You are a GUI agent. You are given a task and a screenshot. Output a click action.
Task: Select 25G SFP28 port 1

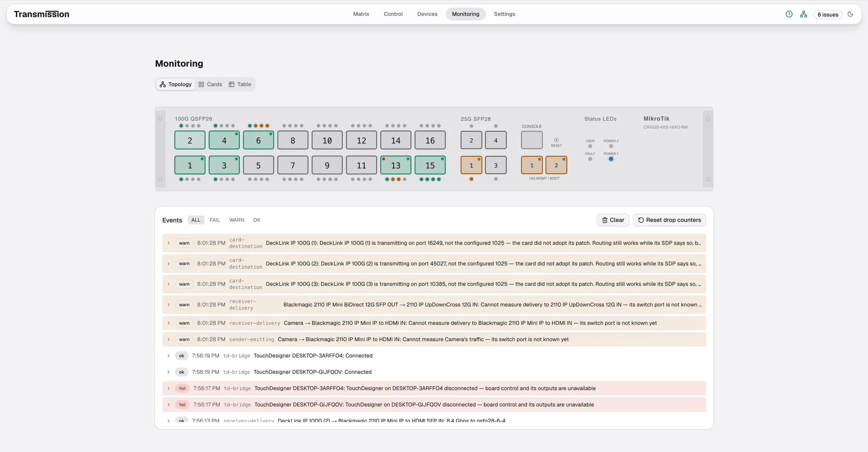point(471,165)
